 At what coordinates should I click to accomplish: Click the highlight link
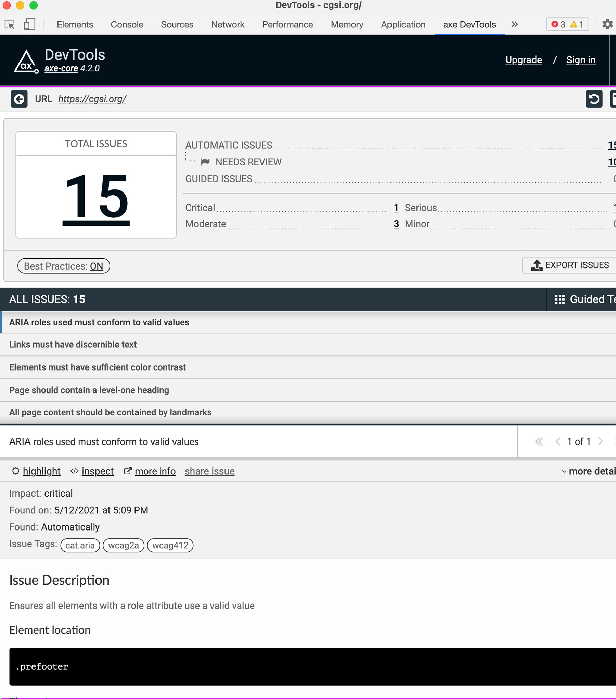(x=42, y=471)
